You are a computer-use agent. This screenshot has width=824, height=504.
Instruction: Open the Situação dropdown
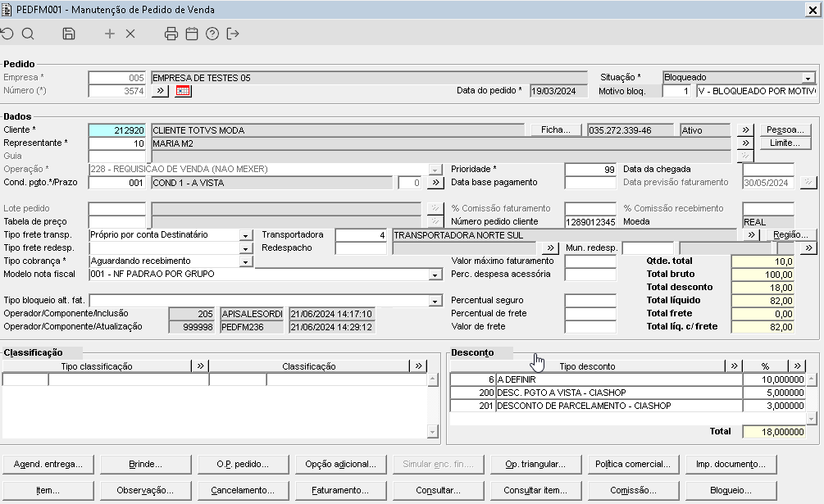pos(808,78)
